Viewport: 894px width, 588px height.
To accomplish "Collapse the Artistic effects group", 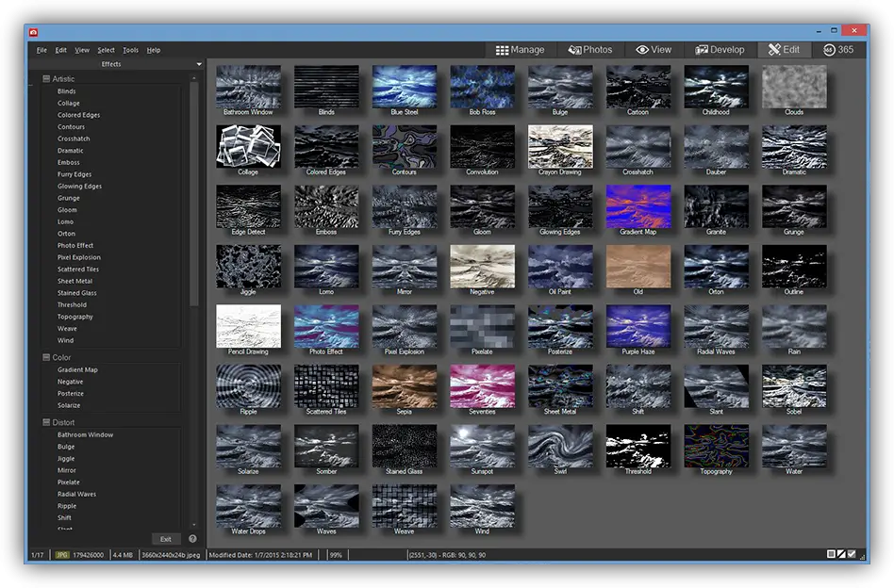I will 45,79.
